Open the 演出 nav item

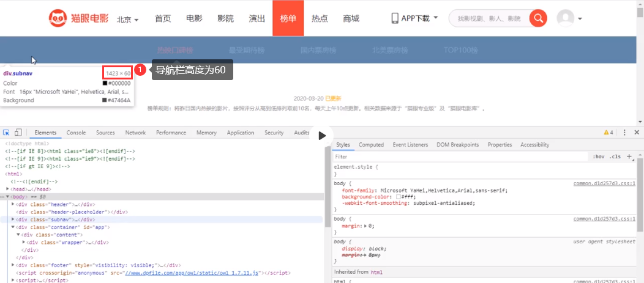(256, 18)
